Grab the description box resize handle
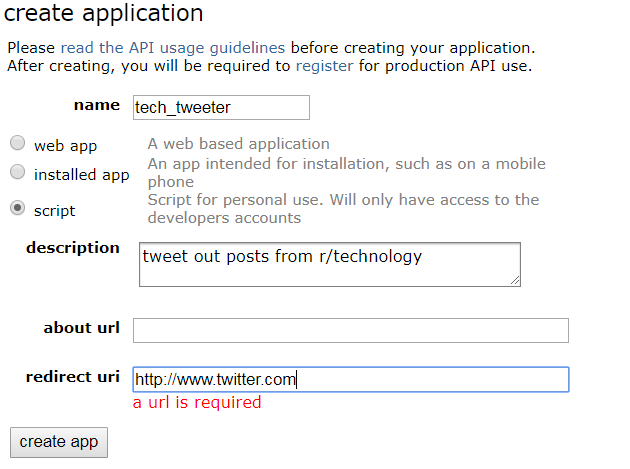Screen dimensions: 630x469 [515, 281]
